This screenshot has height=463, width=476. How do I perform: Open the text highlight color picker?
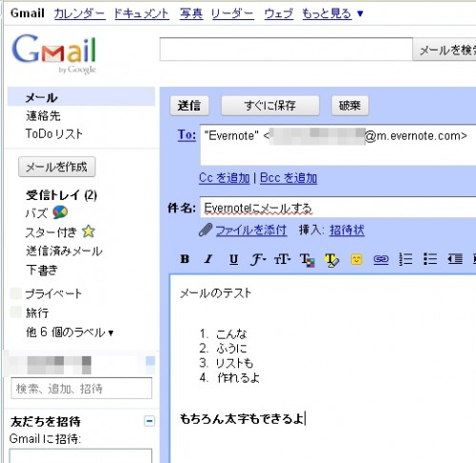click(331, 260)
